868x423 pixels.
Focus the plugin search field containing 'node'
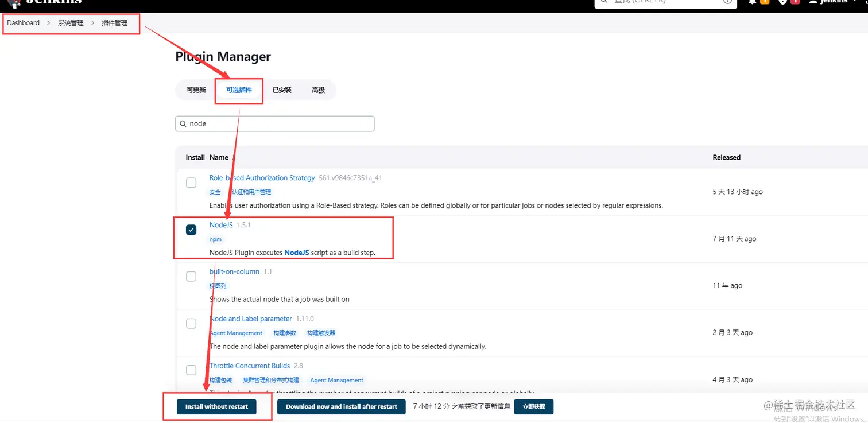point(275,124)
